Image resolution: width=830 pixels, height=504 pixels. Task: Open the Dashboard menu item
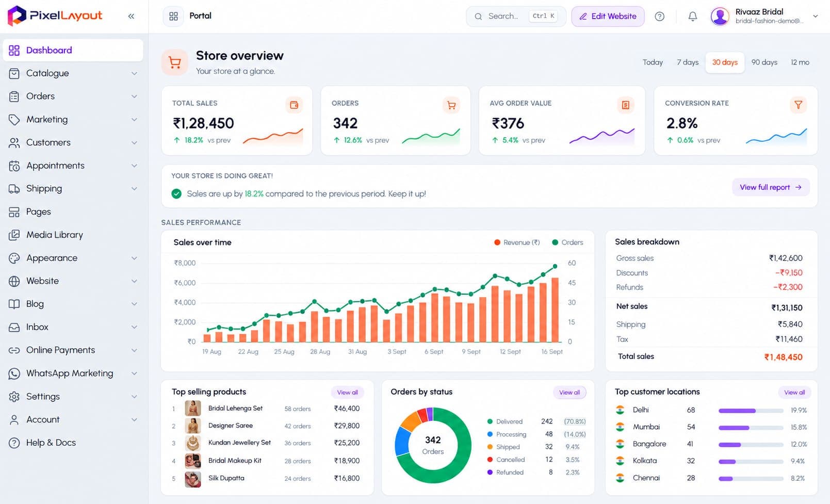(x=73, y=50)
